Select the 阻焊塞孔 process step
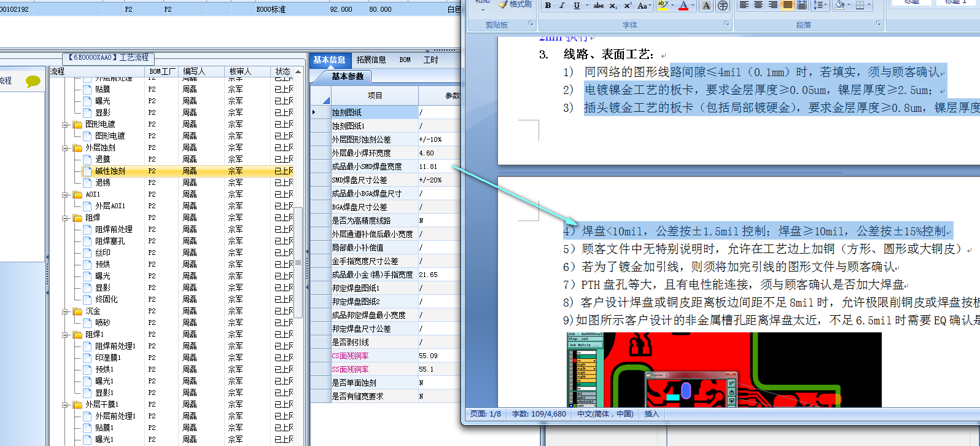 [110, 241]
